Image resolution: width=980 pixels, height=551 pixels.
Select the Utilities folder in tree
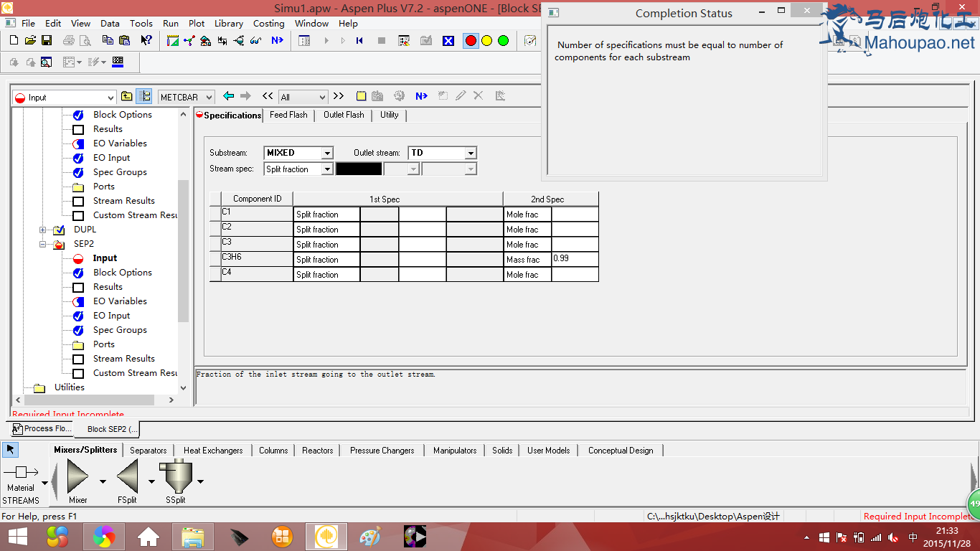tap(70, 387)
